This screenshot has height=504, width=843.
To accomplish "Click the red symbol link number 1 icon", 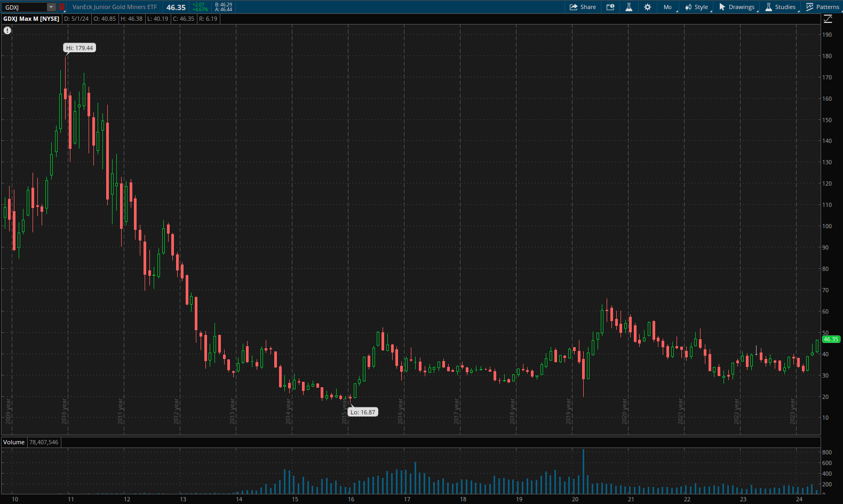I will click(x=62, y=7).
